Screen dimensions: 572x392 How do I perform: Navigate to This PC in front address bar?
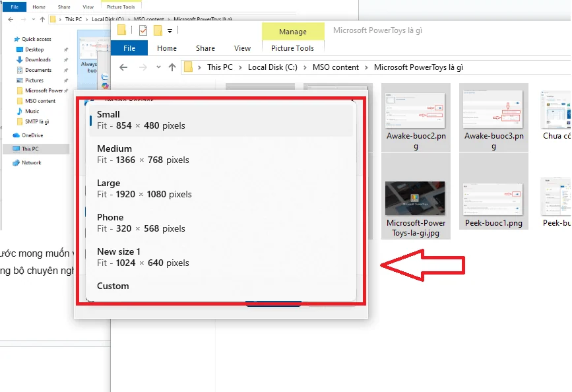[220, 67]
